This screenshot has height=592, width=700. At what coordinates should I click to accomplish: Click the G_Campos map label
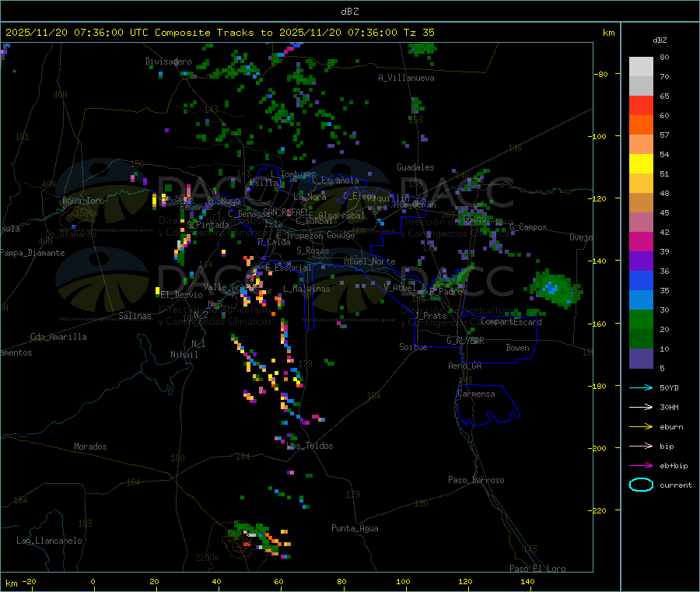click(529, 227)
